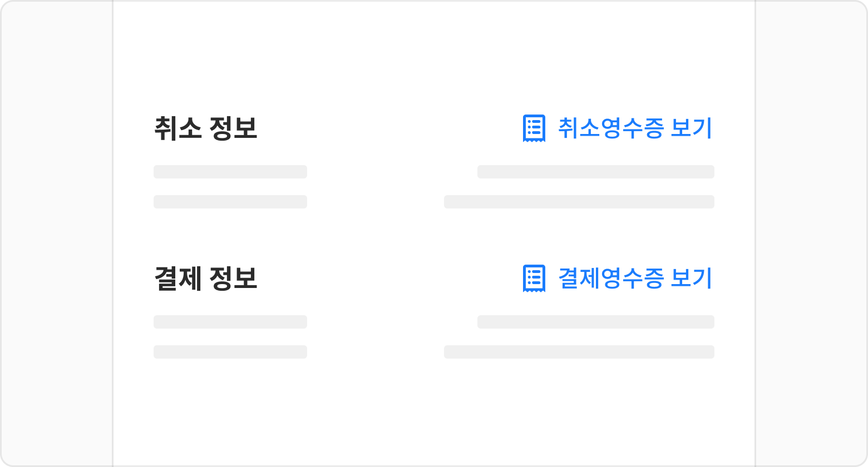The image size is (868, 467).
Task: Open the 취소영수증 보기 link
Action: click(x=634, y=128)
